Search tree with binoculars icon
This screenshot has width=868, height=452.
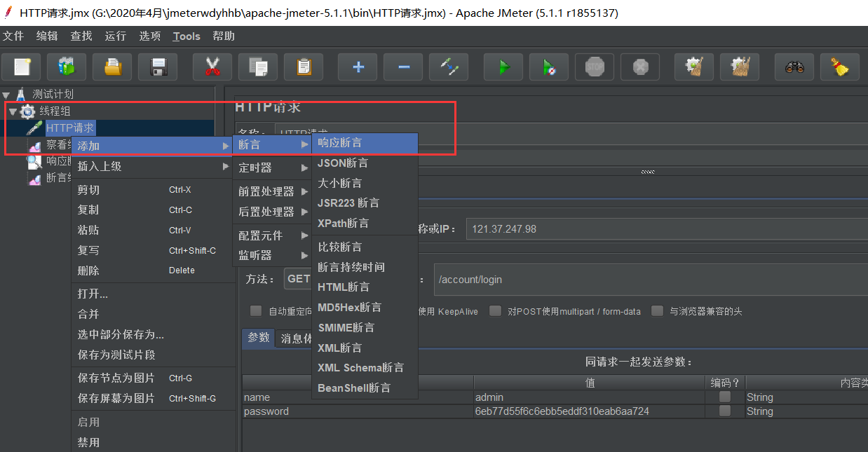click(794, 67)
